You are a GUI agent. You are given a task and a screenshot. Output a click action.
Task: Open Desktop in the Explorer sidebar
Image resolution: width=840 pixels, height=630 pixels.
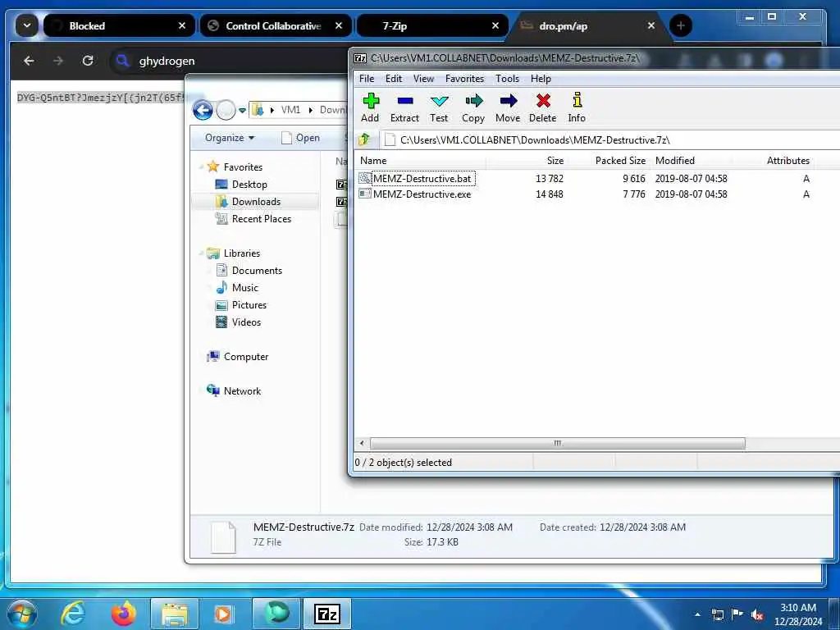(249, 185)
